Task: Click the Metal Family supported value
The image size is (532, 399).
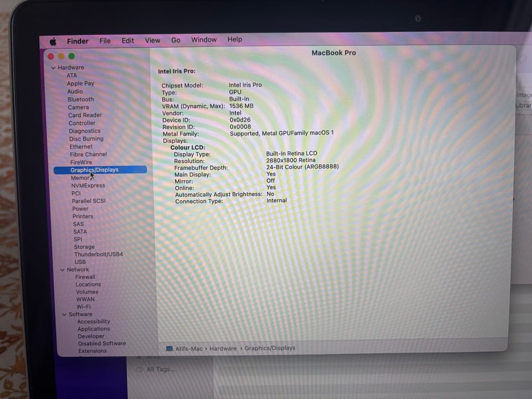Action: tap(282, 134)
